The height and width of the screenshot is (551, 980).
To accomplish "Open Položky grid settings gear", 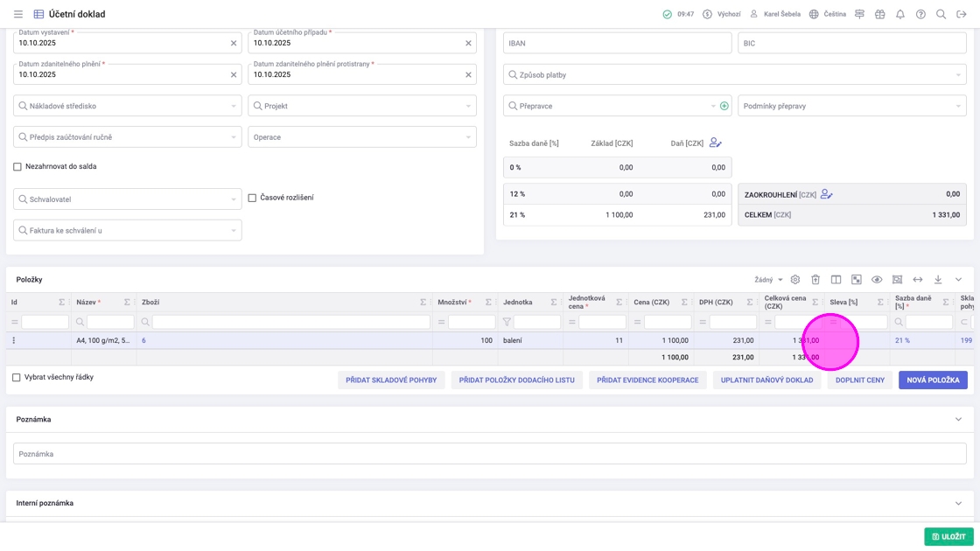I will coord(794,280).
